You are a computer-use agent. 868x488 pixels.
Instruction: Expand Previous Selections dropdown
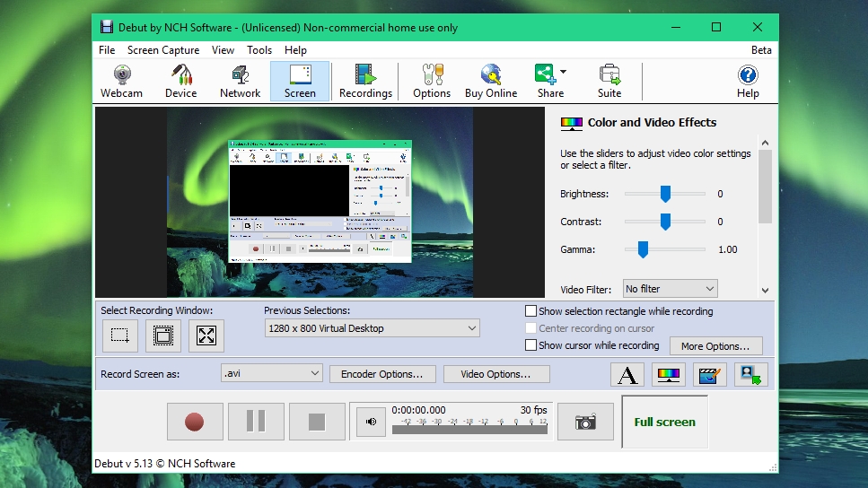coord(372,328)
